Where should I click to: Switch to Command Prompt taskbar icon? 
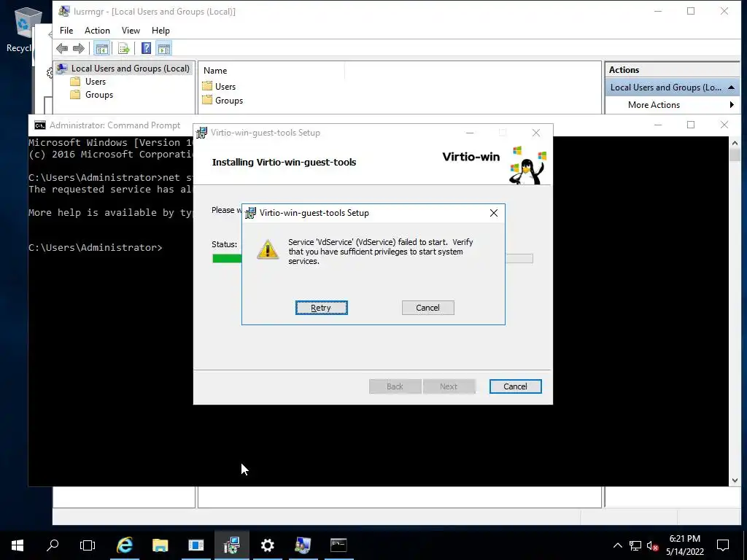pyautogui.click(x=338, y=545)
